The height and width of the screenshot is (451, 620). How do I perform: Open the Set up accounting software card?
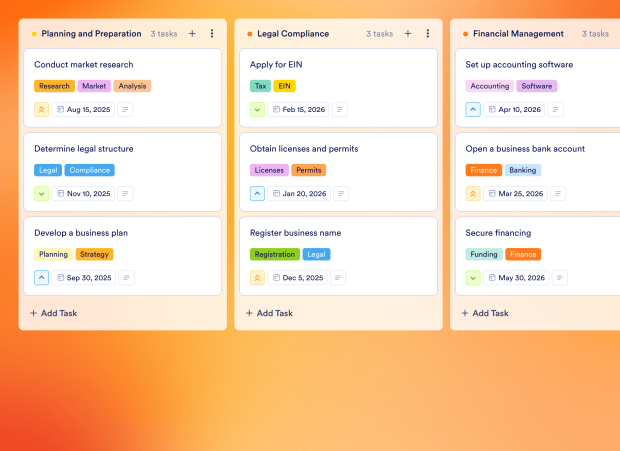pos(519,65)
